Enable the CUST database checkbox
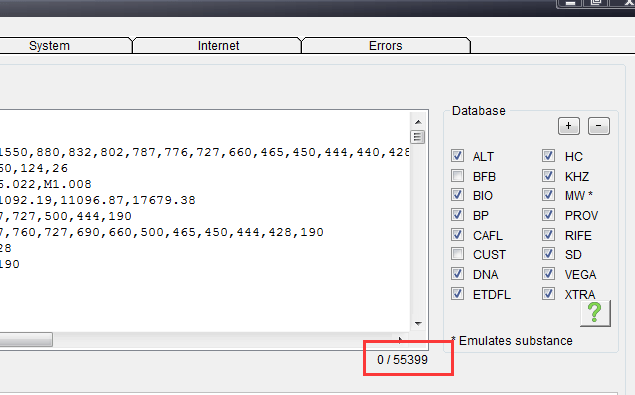Viewport: 635px width, 395px height. (x=457, y=254)
